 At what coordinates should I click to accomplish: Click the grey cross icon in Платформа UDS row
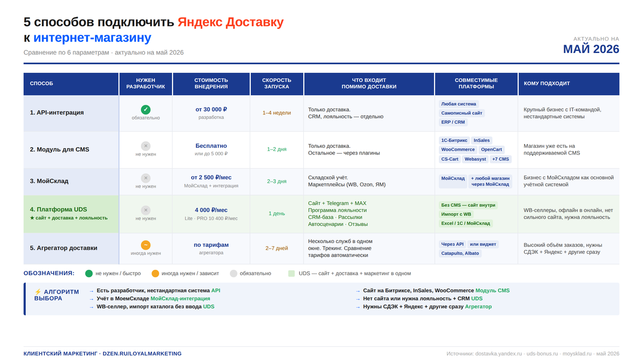click(146, 210)
